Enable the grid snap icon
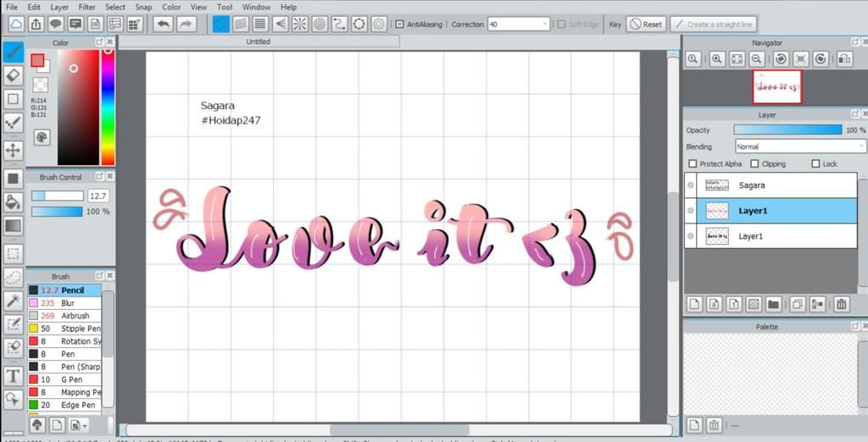 pos(260,24)
